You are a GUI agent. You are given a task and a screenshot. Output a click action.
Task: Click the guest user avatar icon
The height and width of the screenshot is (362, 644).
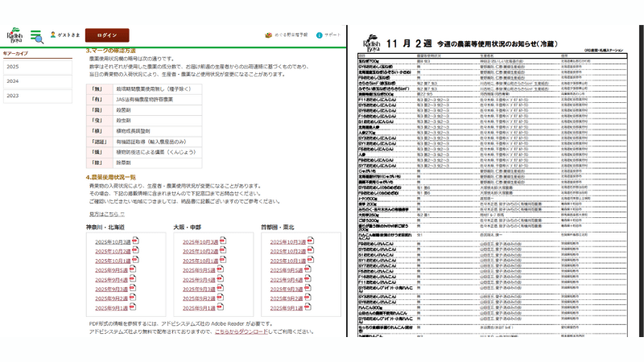[x=54, y=35]
